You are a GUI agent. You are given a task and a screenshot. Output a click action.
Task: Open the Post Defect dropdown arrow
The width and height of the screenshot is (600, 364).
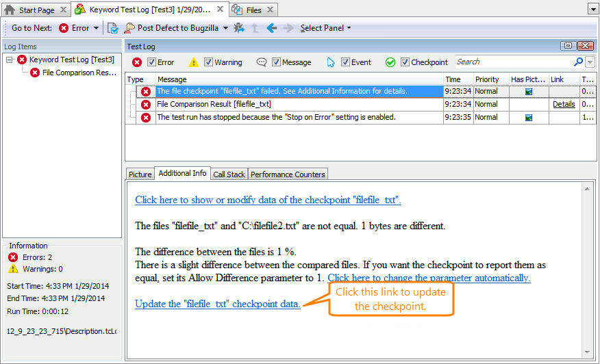click(225, 28)
